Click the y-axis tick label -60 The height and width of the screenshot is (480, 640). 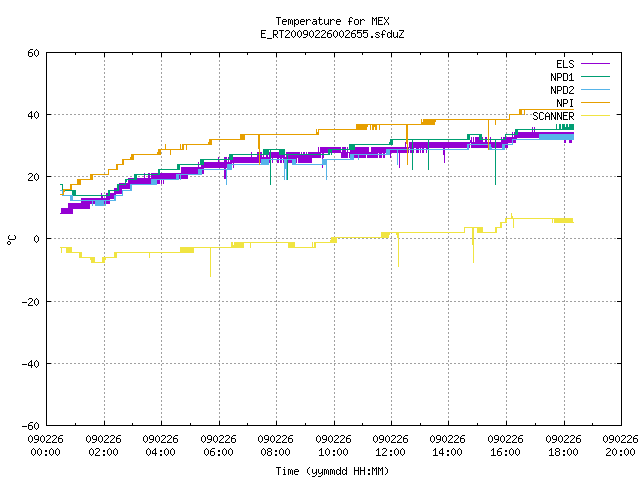[x=31, y=426]
